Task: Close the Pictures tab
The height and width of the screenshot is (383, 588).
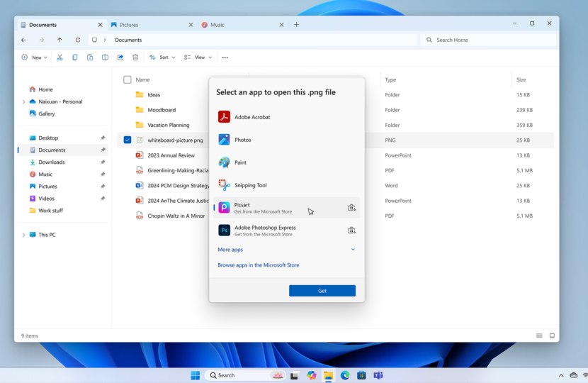Action: (191, 25)
